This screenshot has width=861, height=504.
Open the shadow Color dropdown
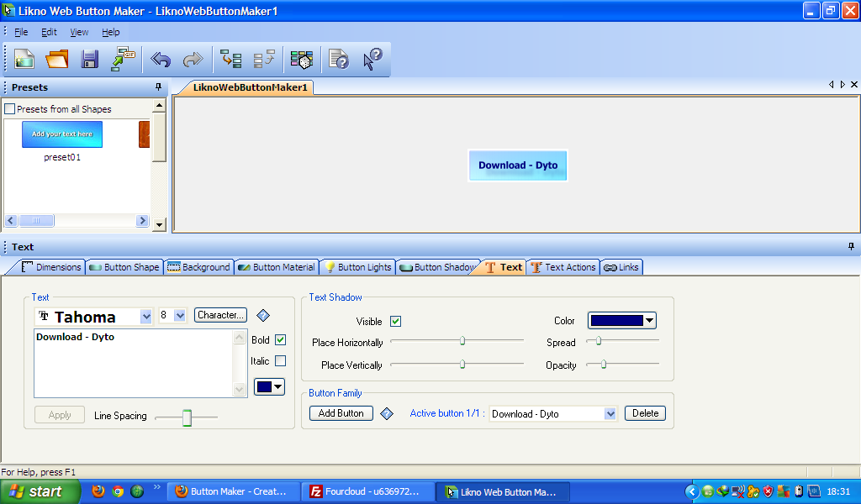pos(648,320)
